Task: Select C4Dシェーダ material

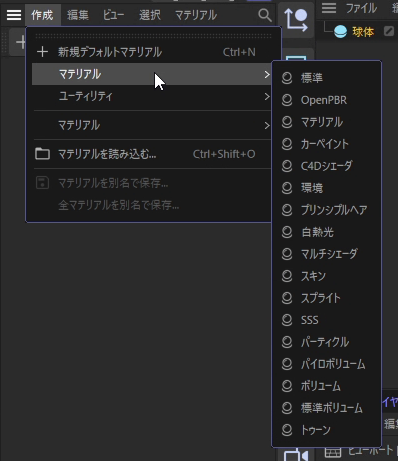Action: 327,166
